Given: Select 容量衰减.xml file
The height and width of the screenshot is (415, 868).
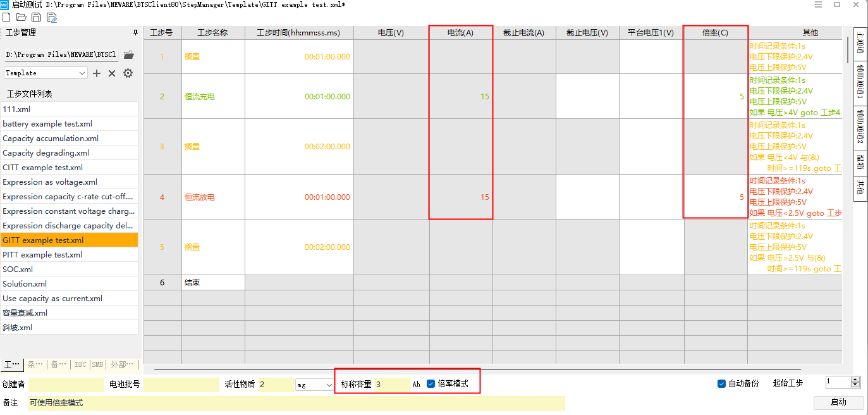Looking at the screenshot, I should point(69,313).
